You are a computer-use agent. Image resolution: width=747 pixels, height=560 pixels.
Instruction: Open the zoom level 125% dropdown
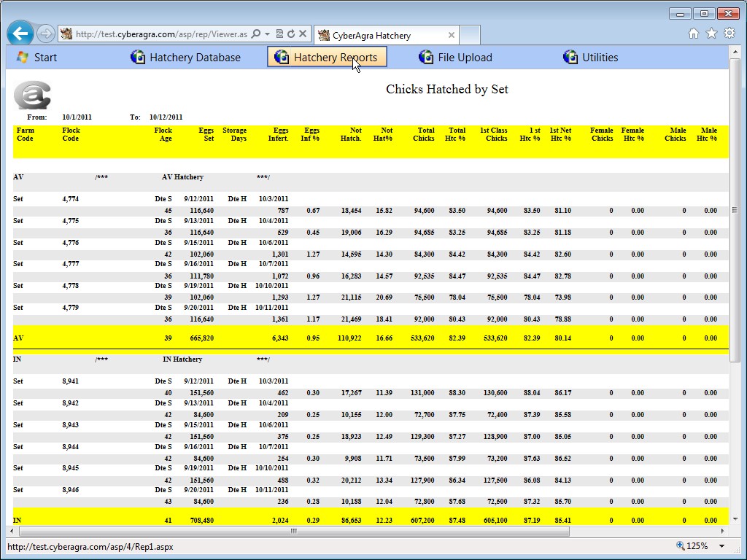722,546
